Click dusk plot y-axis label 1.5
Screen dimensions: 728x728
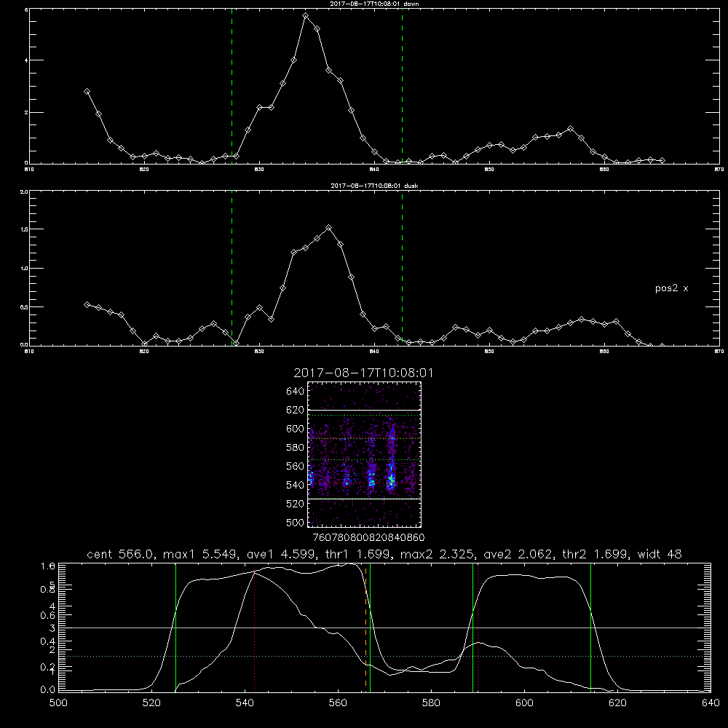pos(24,229)
